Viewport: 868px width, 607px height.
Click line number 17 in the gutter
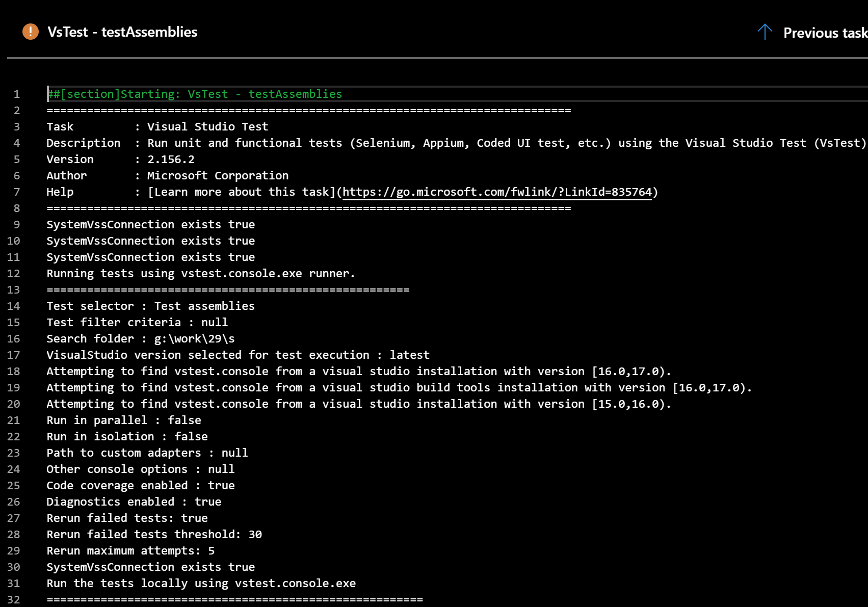pos(14,355)
